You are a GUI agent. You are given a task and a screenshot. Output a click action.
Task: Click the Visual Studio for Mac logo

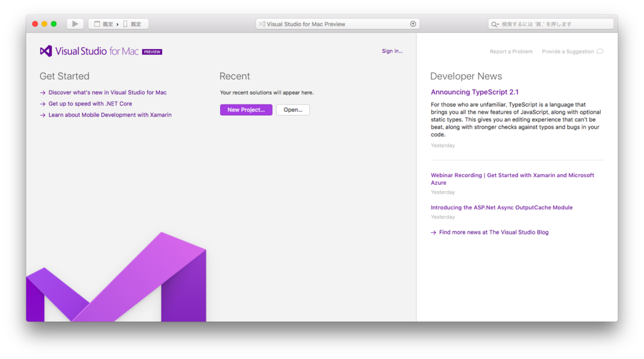(89, 51)
